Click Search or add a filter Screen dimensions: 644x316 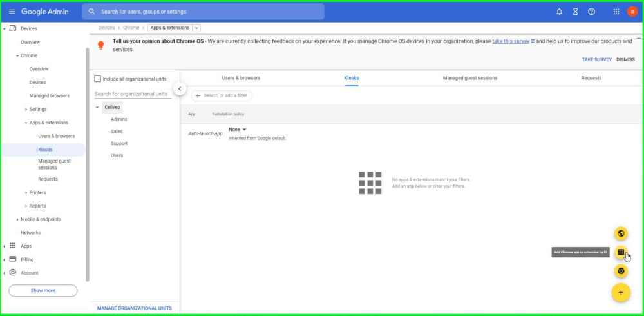coord(222,95)
